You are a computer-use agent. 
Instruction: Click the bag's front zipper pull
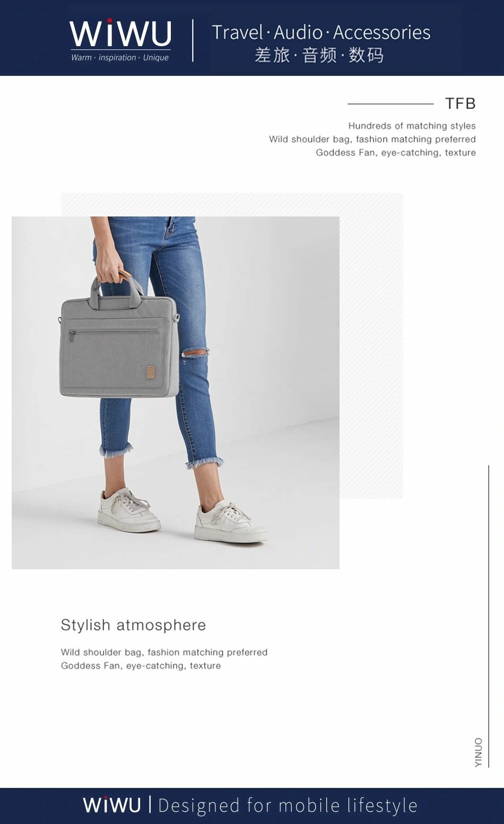[x=73, y=336]
